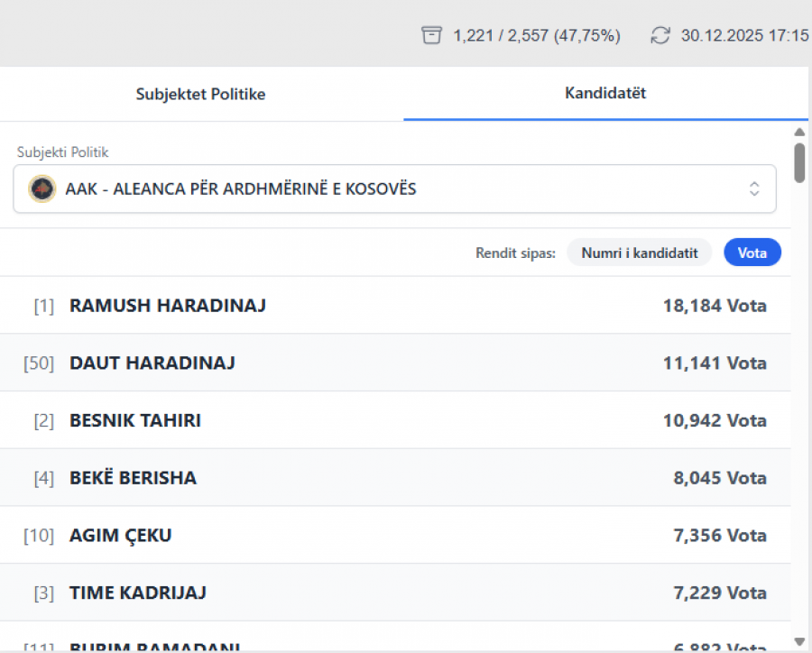Image resolution: width=812 pixels, height=653 pixels.
Task: Click the AAK party logo icon
Action: 42,189
